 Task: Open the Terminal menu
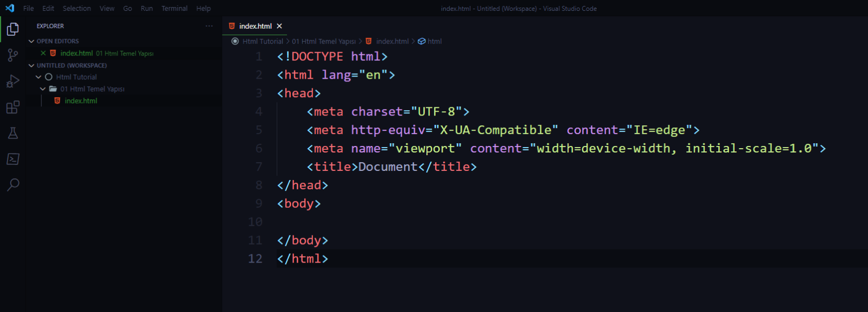(x=174, y=9)
